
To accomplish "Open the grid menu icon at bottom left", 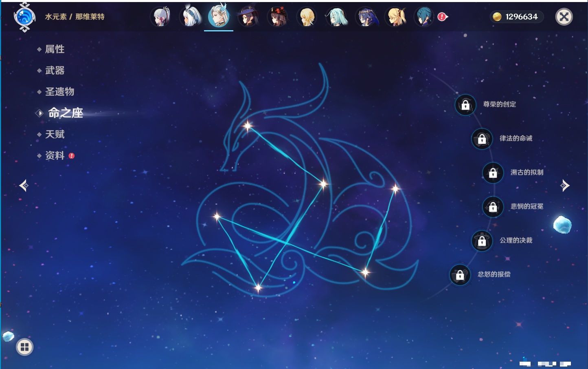I will 24,347.
